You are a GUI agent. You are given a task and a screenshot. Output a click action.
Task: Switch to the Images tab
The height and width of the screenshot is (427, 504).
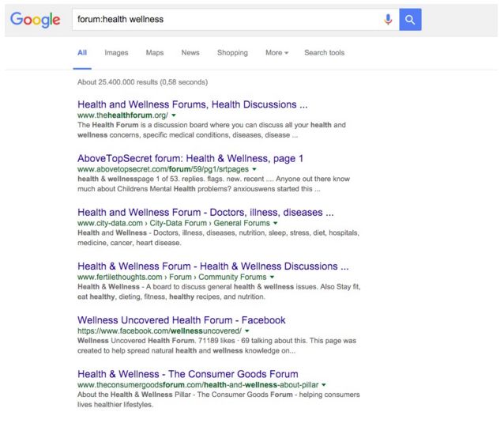point(116,52)
